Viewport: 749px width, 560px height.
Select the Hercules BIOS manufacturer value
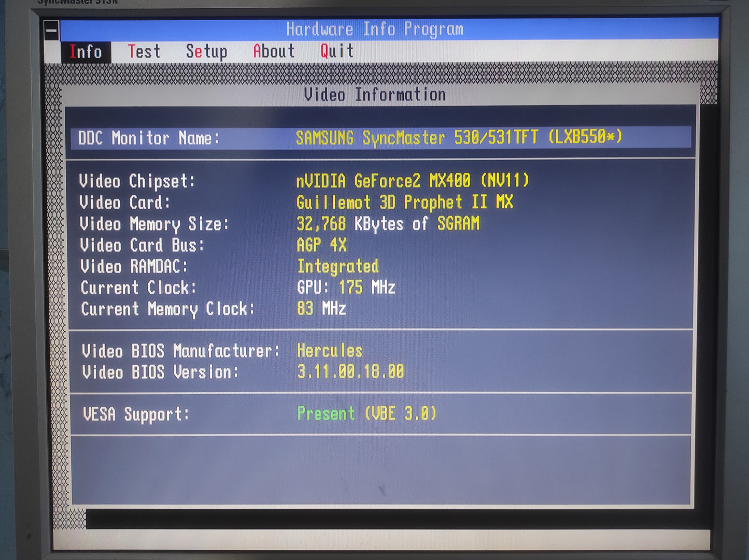(330, 351)
